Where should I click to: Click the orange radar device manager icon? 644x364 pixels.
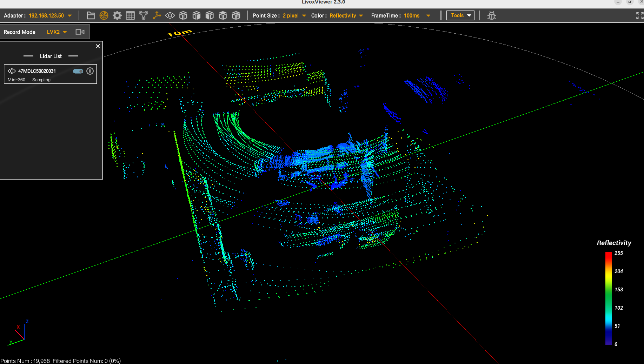104,15
